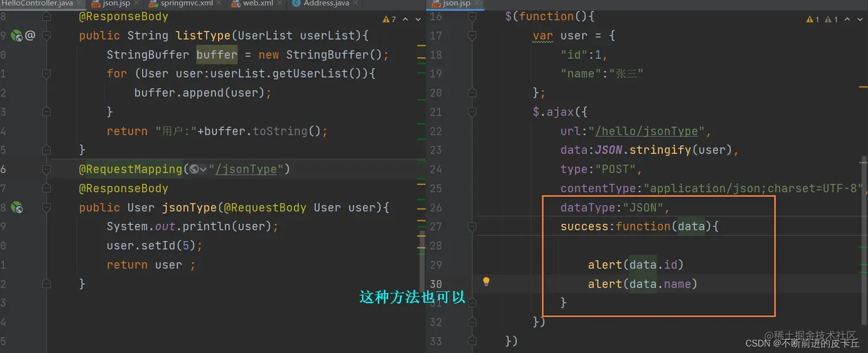Close the left pane json.jsp tab
Screen dimensions: 868x353
pos(137,3)
